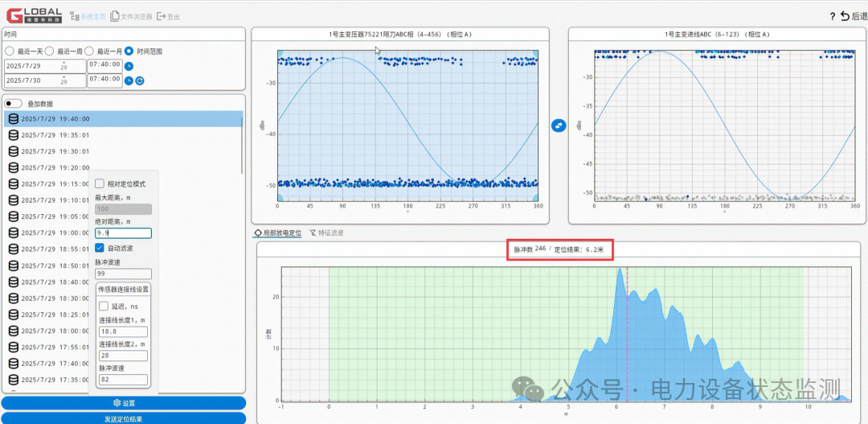Click the 脉冲波速 field showing 99

[124, 274]
